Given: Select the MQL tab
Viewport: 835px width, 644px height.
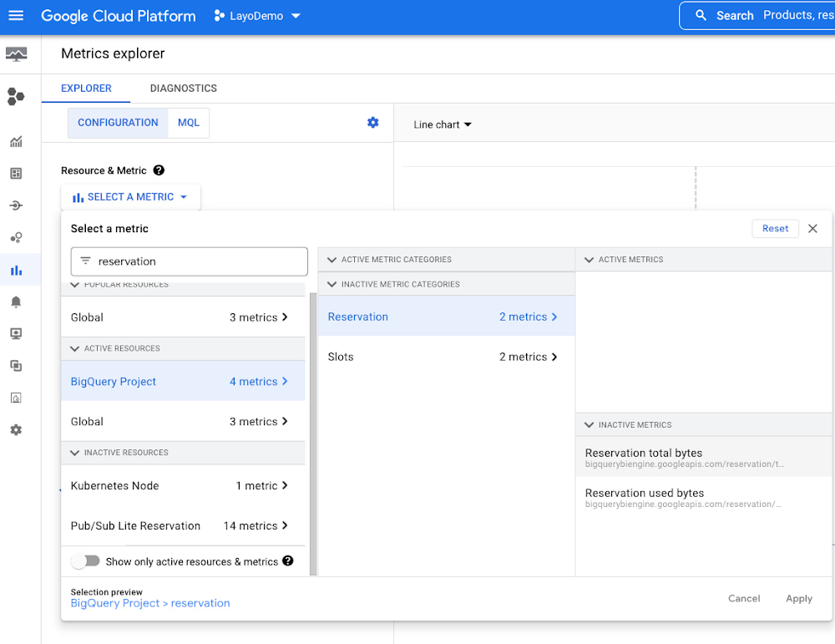Looking at the screenshot, I should (189, 123).
